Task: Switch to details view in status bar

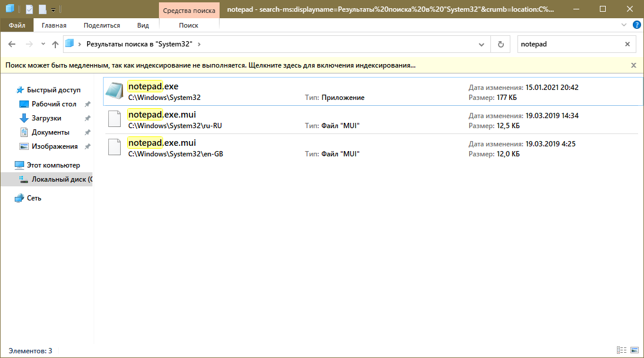Action: pyautogui.click(x=622, y=351)
